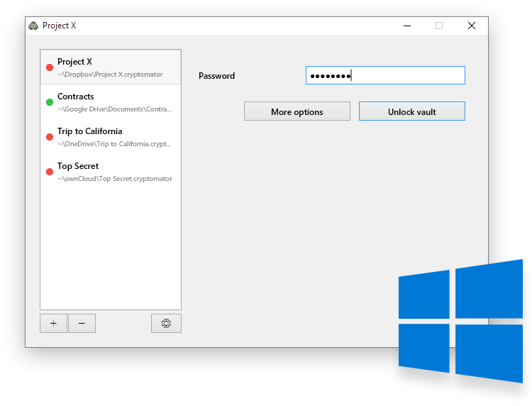Click the large Windows logo

click(460, 321)
